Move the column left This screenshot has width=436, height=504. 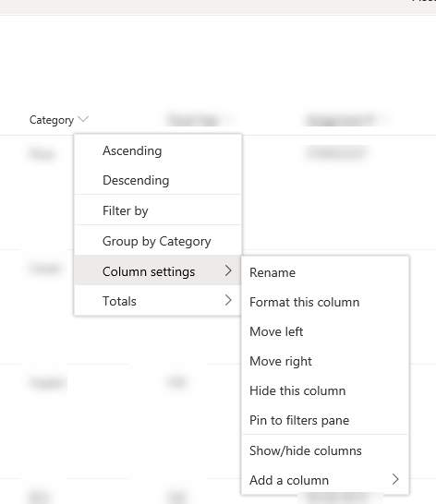click(325, 331)
